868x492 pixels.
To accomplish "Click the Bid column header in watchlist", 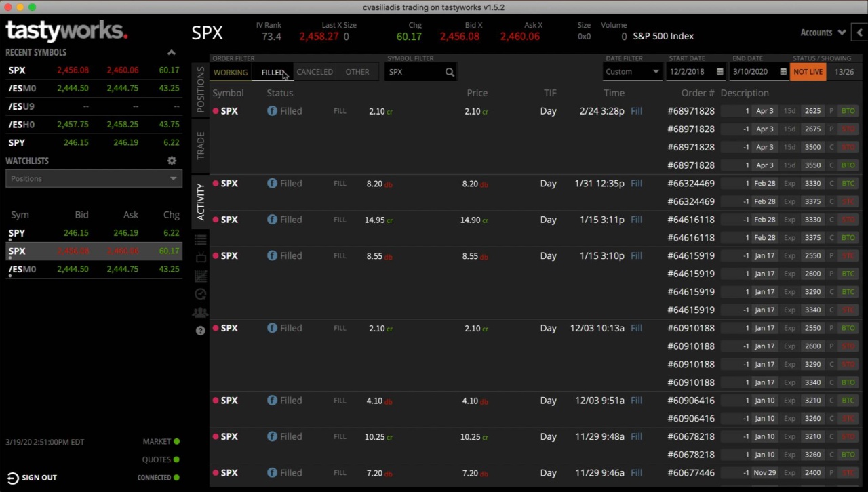I will tap(81, 215).
